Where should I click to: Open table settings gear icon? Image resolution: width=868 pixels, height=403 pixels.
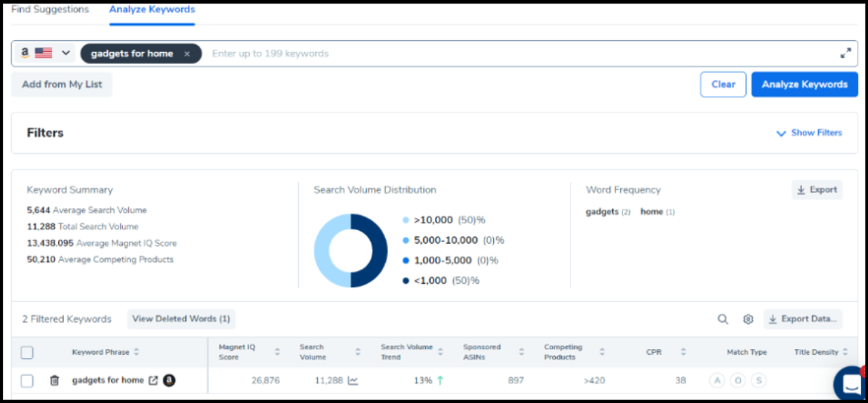(x=748, y=319)
